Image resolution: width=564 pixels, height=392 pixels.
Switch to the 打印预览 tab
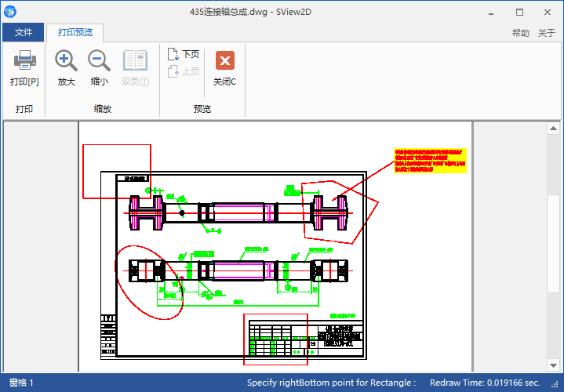[75, 32]
